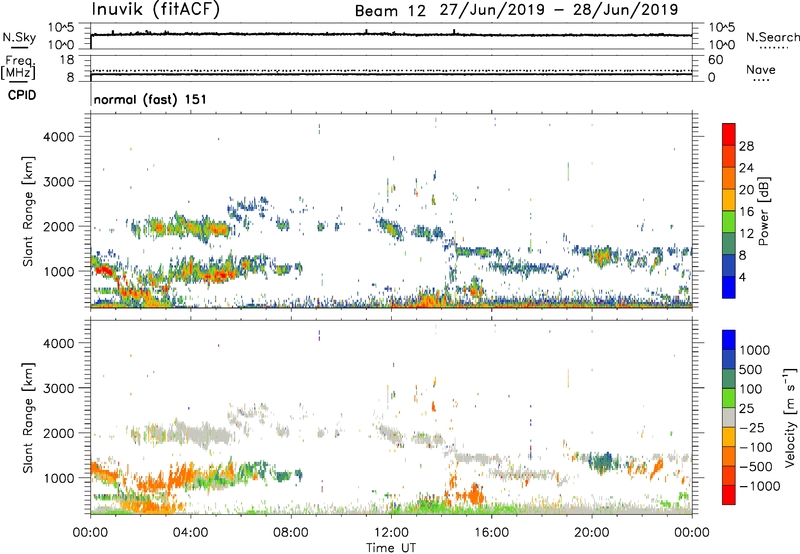Click the '-1000' Velocity colorbar value
800x554 pixels.
pos(759,486)
